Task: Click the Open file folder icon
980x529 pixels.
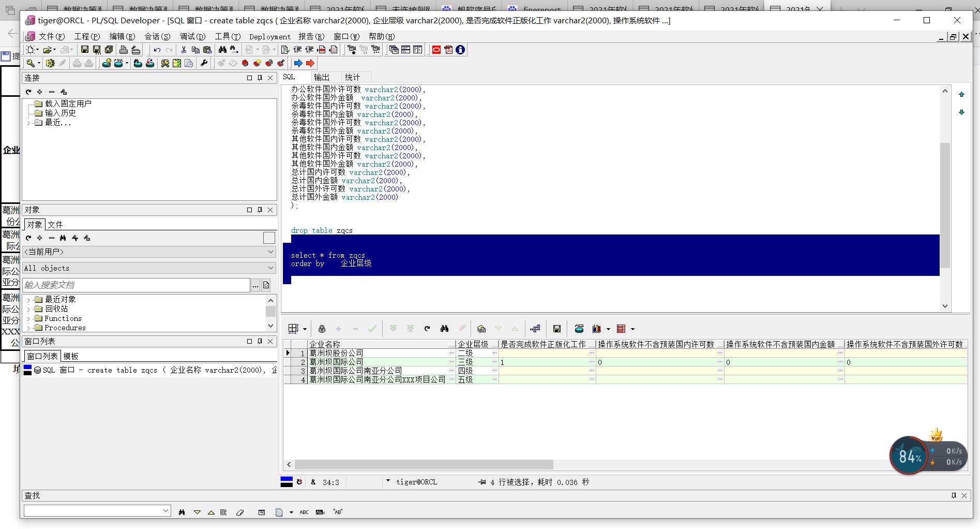Action: pyautogui.click(x=47, y=50)
